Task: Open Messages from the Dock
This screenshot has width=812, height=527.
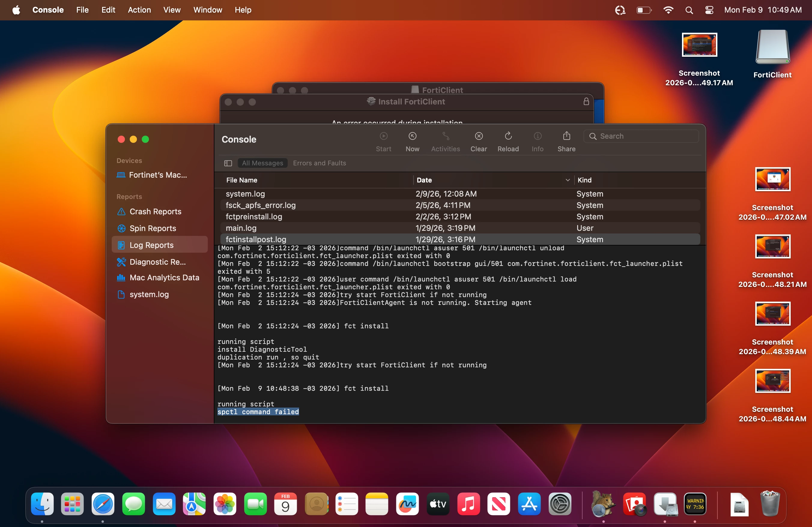Action: pos(133,504)
